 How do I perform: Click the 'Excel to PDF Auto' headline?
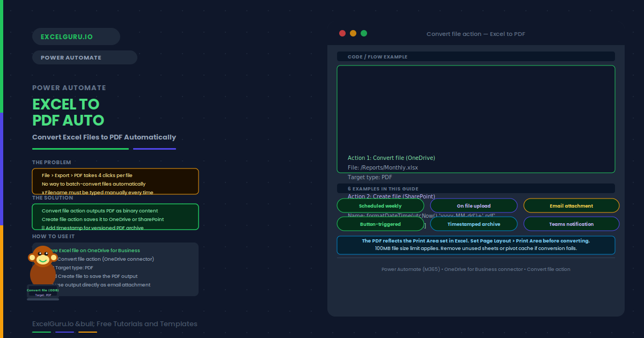(x=68, y=112)
